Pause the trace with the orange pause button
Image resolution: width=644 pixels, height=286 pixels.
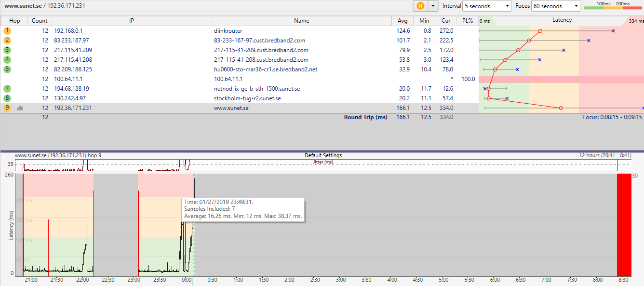[420, 6]
